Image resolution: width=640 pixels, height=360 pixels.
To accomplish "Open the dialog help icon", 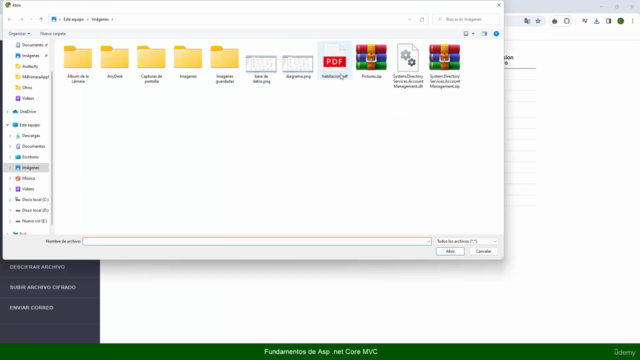I will (x=496, y=33).
